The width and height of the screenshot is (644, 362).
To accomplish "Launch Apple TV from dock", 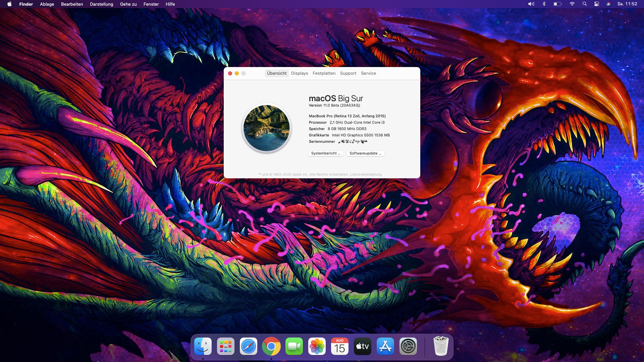I will tap(363, 346).
